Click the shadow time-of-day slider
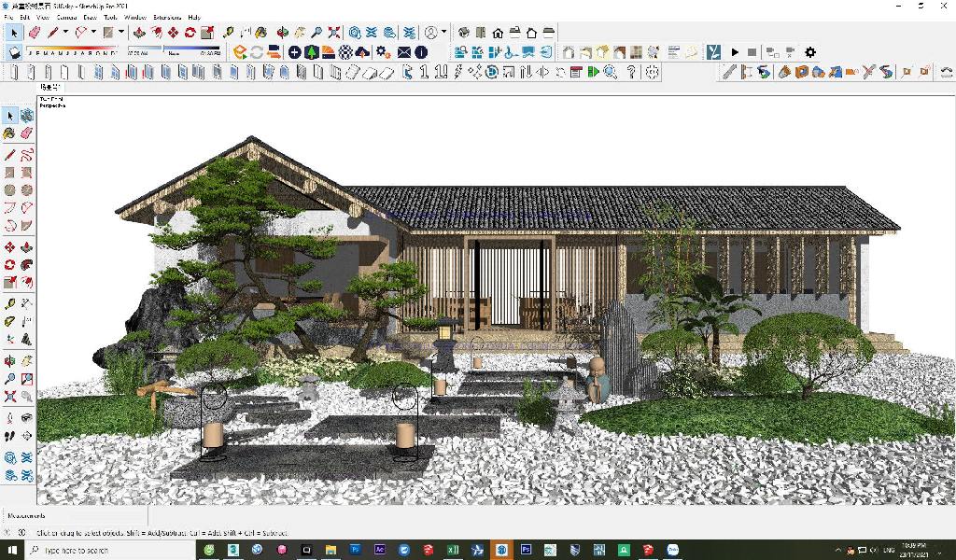 [191, 52]
